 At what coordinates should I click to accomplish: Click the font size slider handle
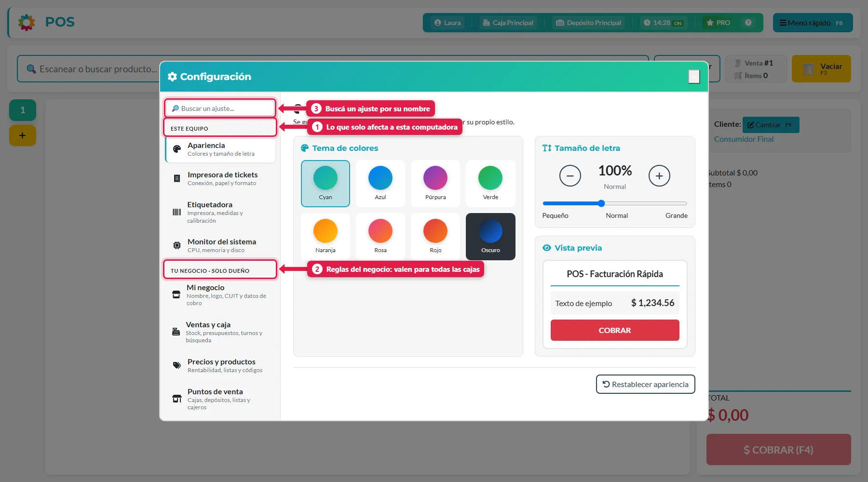(601, 203)
